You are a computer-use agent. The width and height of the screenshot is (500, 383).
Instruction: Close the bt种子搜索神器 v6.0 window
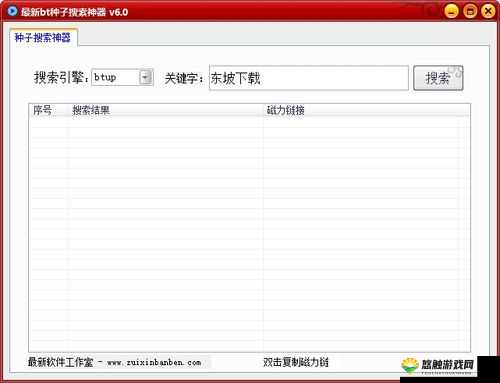pos(488,11)
